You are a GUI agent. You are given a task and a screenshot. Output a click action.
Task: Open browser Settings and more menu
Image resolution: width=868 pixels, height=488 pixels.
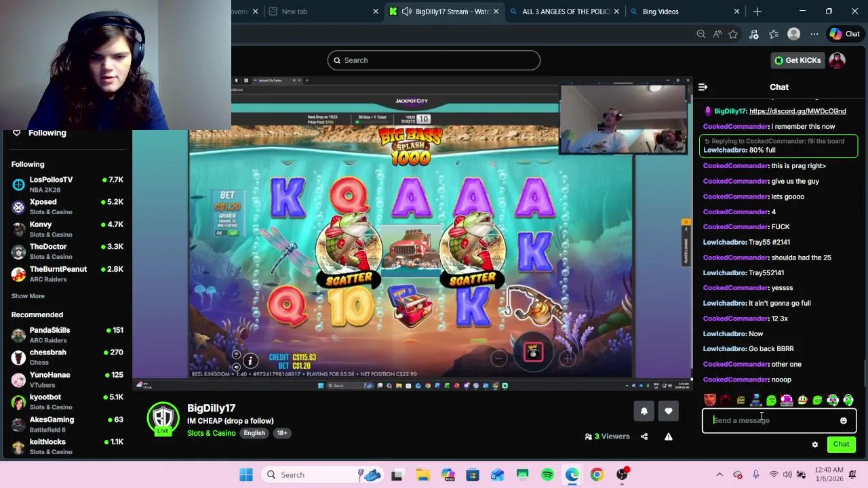coord(814,34)
